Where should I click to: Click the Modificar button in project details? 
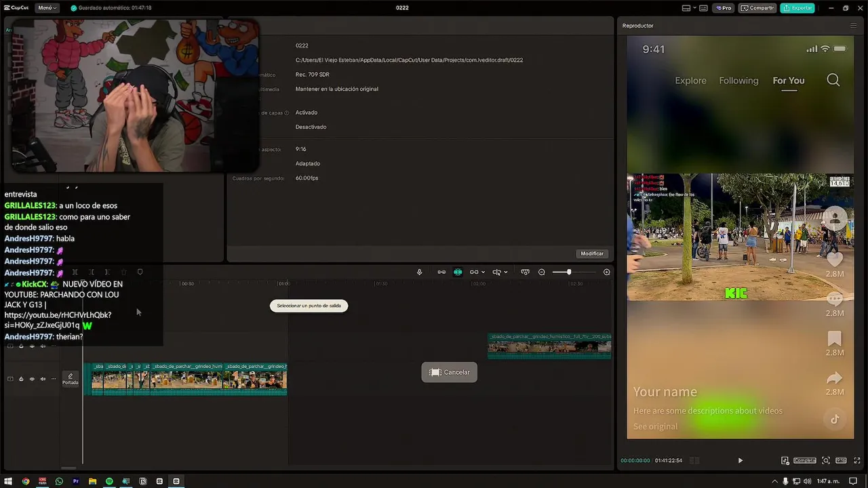pos(592,253)
